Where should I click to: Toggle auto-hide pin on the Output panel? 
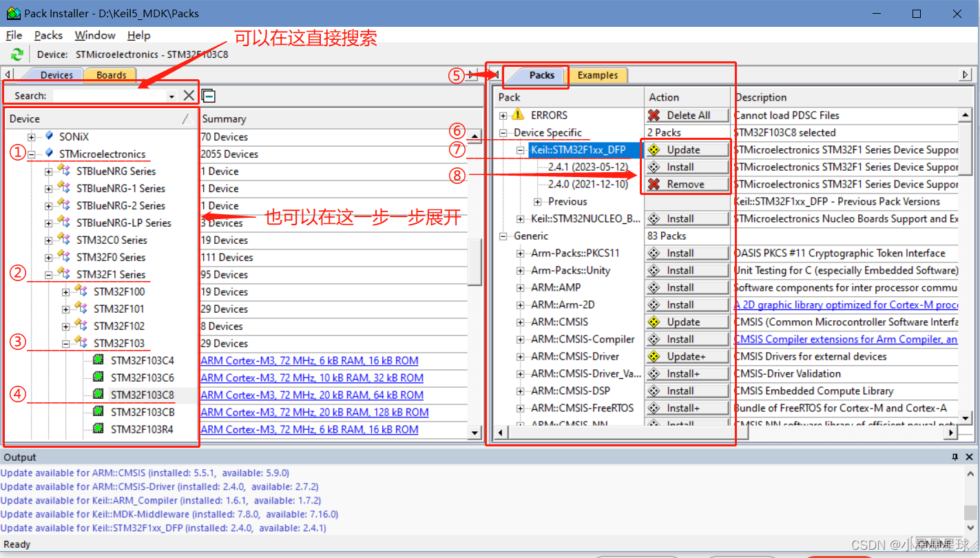pyautogui.click(x=955, y=457)
